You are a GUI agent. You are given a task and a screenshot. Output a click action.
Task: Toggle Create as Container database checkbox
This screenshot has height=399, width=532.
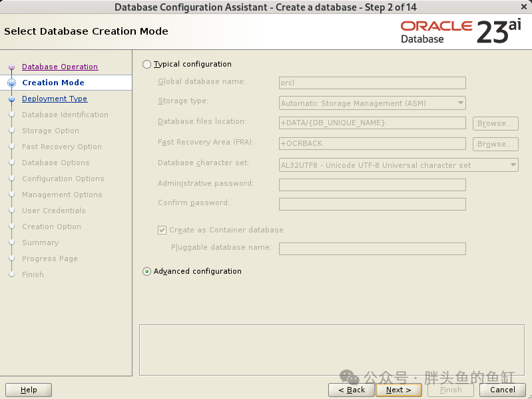tap(162, 230)
